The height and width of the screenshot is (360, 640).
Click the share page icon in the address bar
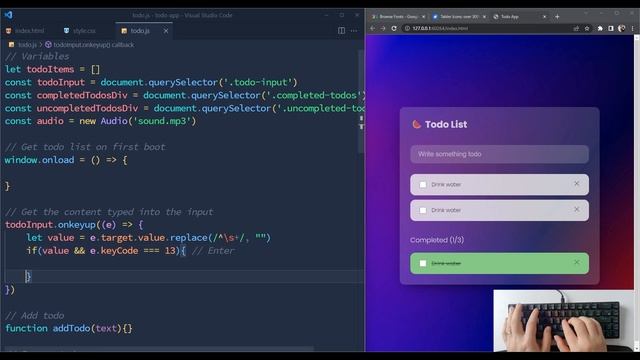[x=576, y=28]
